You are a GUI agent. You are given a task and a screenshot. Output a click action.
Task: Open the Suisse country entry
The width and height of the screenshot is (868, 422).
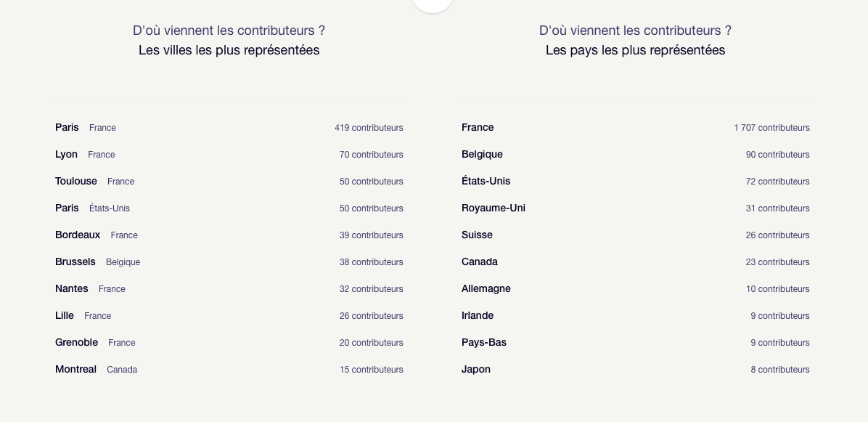click(x=636, y=235)
